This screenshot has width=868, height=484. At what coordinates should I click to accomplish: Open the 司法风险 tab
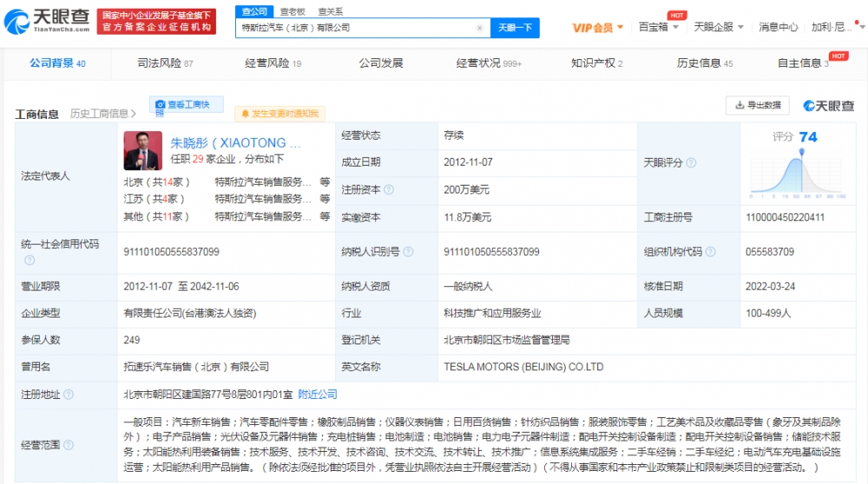coord(165,63)
